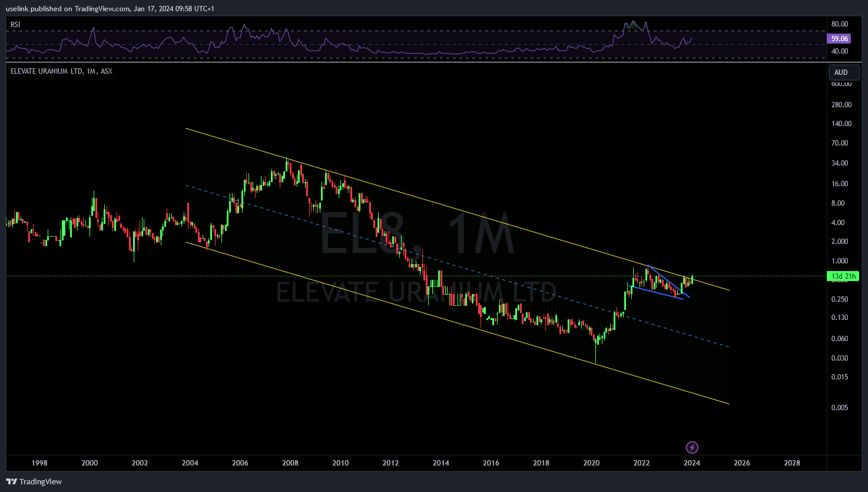Screen dimensions: 868x492
Task: Click the 2014 time axis label
Action: tap(441, 463)
